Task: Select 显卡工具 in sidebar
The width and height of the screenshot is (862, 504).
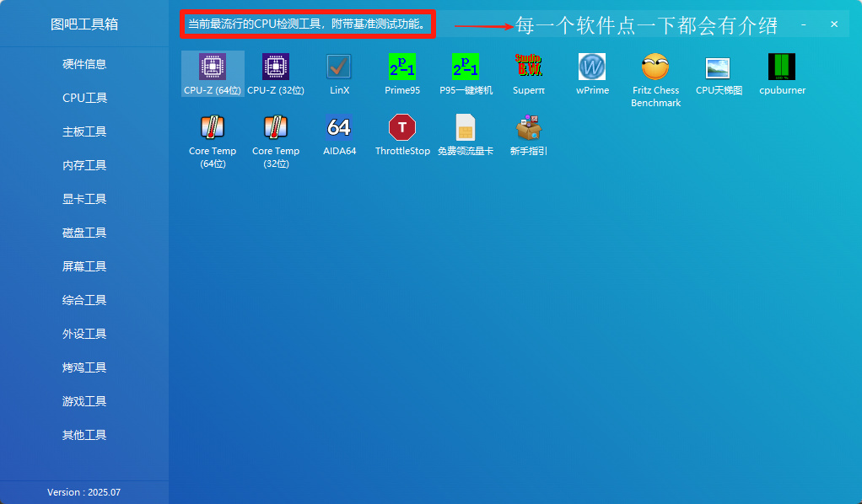Action: pos(84,199)
